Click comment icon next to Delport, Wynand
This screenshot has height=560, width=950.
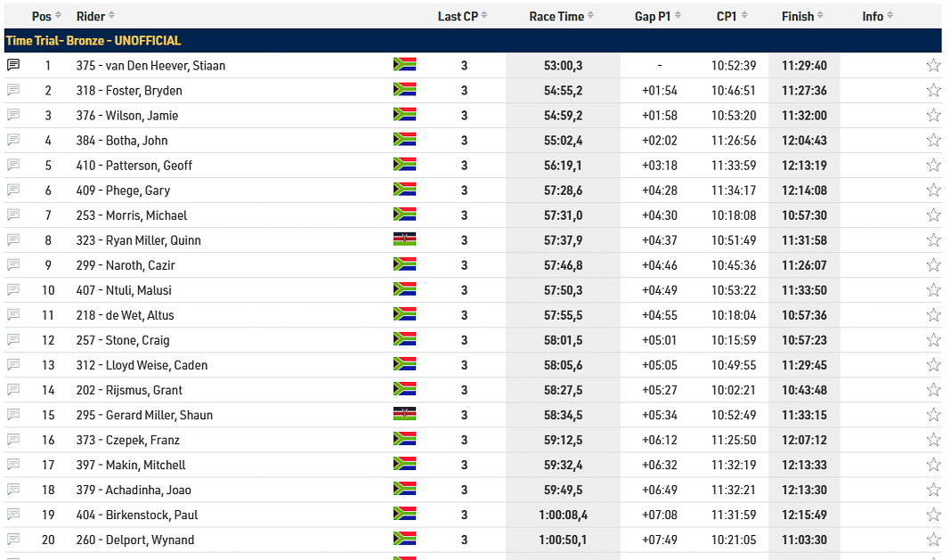pos(13,539)
